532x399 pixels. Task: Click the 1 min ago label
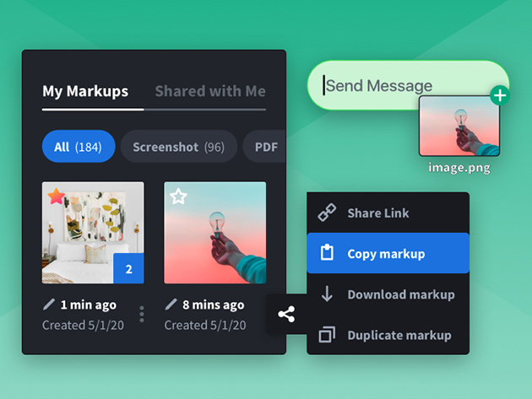88,305
